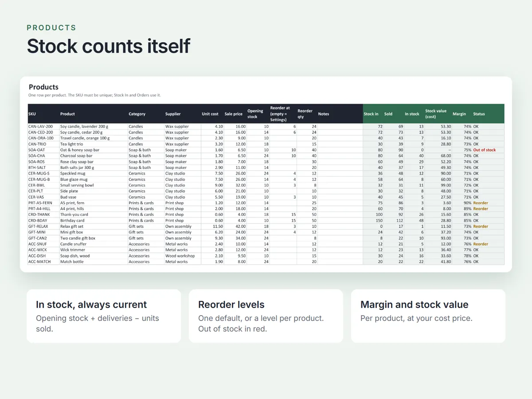Screen dimensions: 532x399
Task: Open the 'Margin and stock value' card
Action: [x=428, y=316]
